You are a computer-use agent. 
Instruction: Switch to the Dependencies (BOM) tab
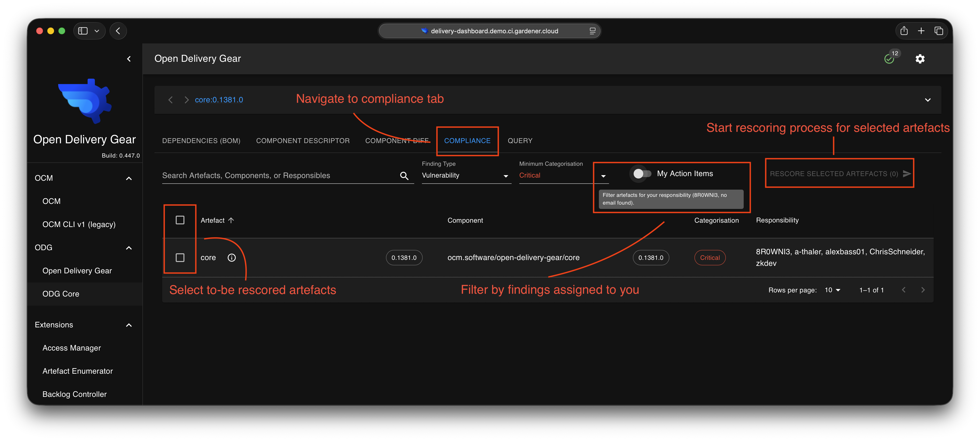[201, 140]
